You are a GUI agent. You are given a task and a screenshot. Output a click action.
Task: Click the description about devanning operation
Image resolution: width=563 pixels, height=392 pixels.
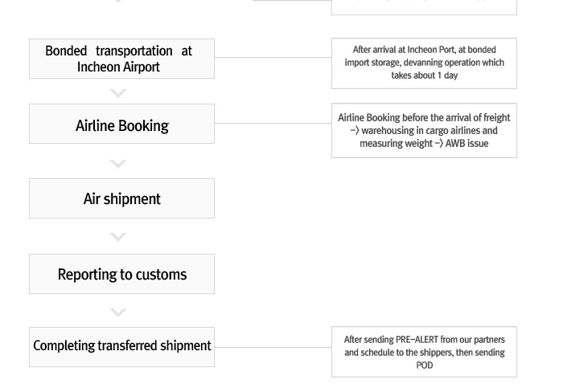click(424, 63)
